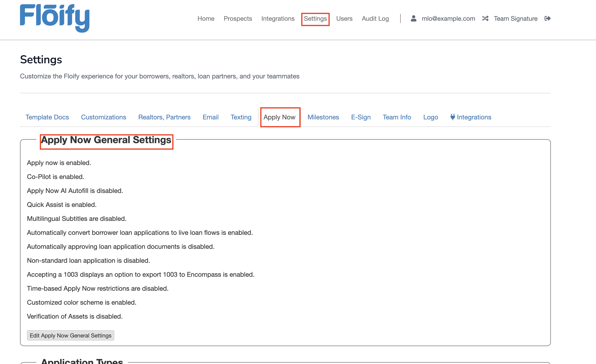
Task: Click the plug icon beside Integrations tab
Action: click(452, 117)
